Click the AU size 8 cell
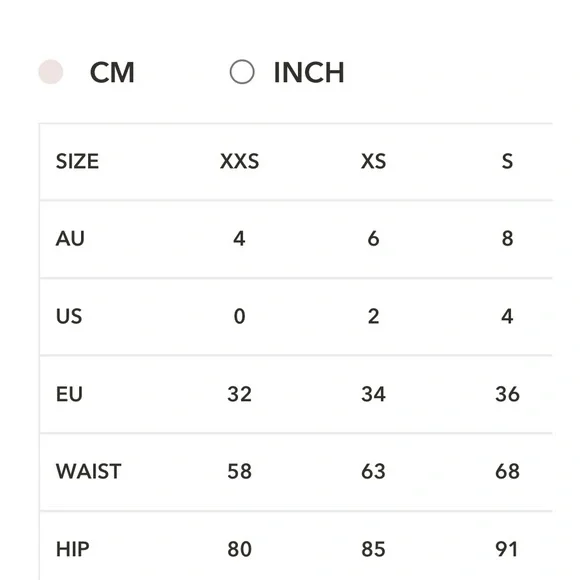Image resolution: width=580 pixels, height=580 pixels. [x=507, y=239]
